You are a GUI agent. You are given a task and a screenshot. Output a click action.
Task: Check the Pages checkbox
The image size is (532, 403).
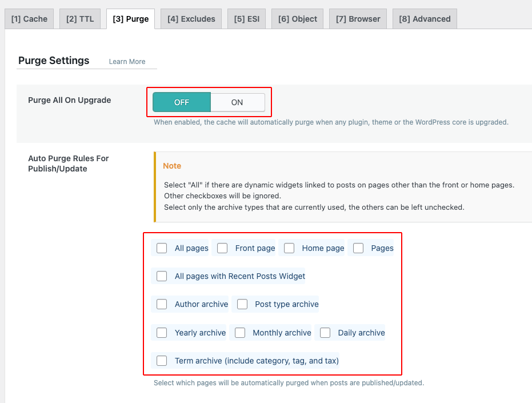click(x=358, y=248)
